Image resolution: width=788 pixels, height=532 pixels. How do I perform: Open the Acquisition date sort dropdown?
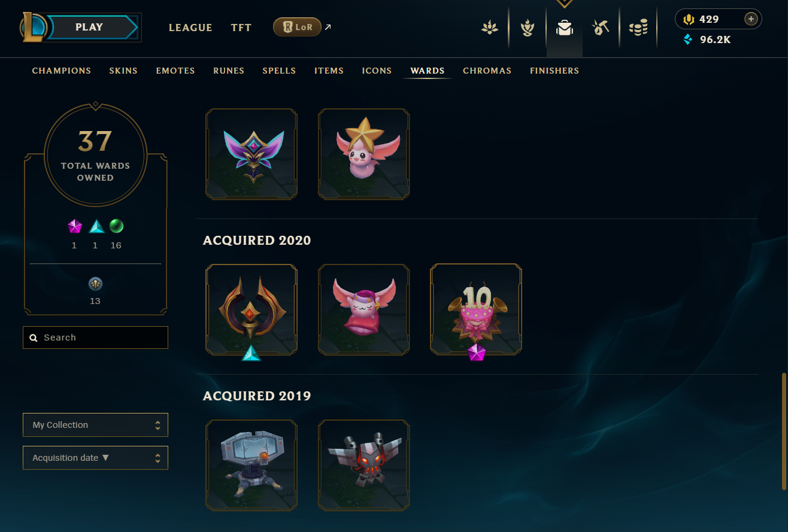pyautogui.click(x=95, y=458)
